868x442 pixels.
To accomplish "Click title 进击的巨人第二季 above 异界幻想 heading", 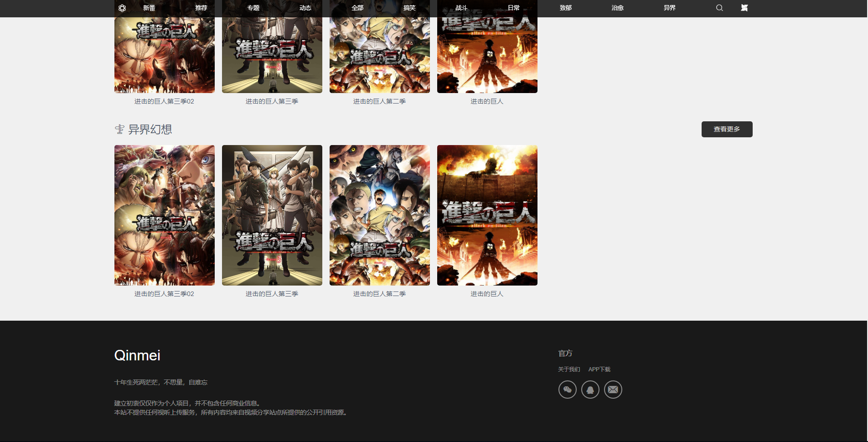I will (x=380, y=101).
